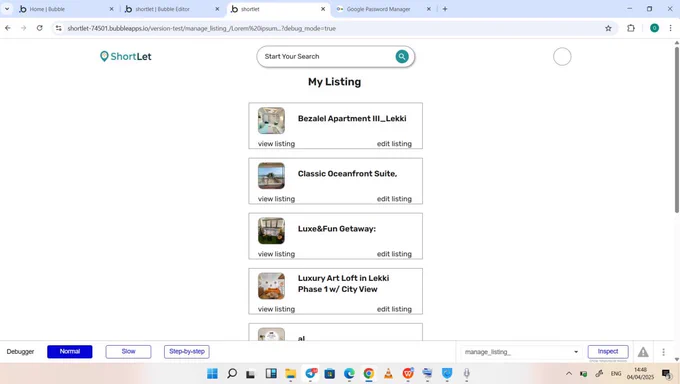
Task: View listing for Classic Oceanfront Suite
Action: (x=276, y=199)
